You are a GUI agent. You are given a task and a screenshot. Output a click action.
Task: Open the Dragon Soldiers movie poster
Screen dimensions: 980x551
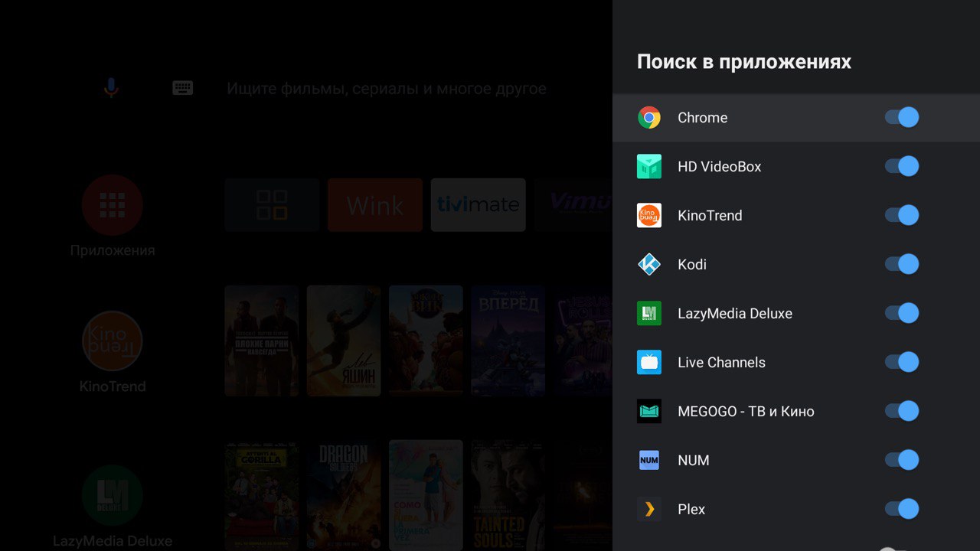pyautogui.click(x=344, y=495)
